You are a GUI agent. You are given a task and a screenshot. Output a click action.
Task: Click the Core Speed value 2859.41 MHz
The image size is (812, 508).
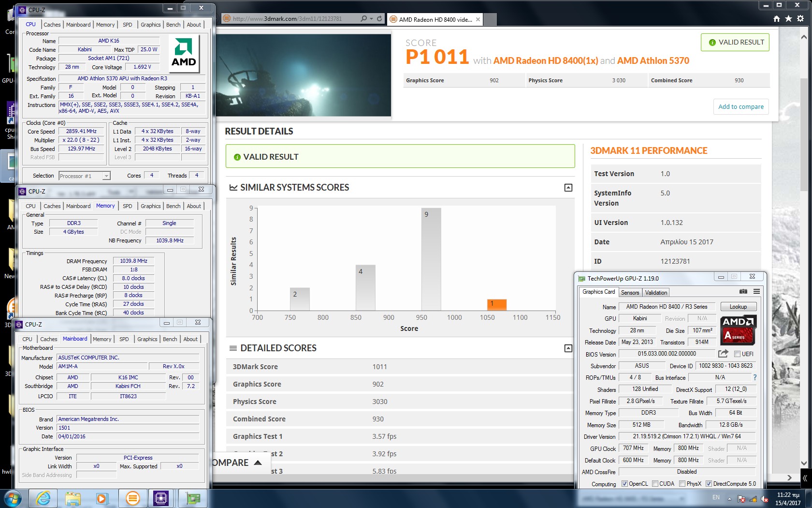click(x=81, y=132)
